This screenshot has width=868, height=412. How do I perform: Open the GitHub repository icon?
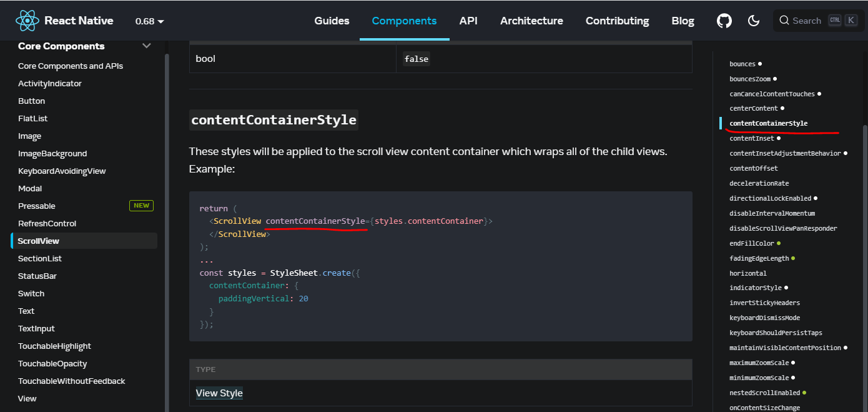(x=724, y=21)
